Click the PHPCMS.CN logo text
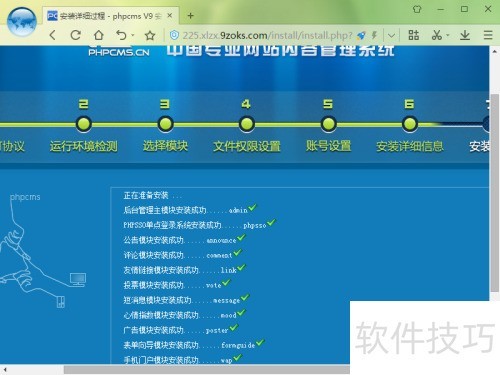Screen dimensions: 500x375 [119, 52]
